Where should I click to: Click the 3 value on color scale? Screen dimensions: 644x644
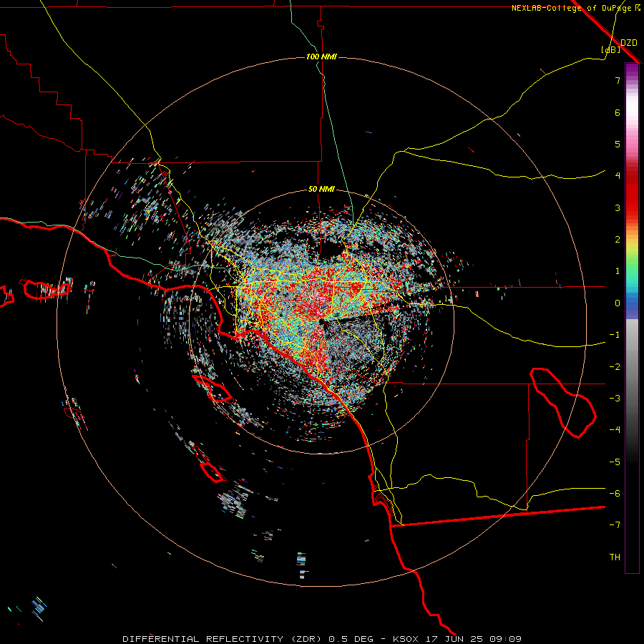coord(618,208)
